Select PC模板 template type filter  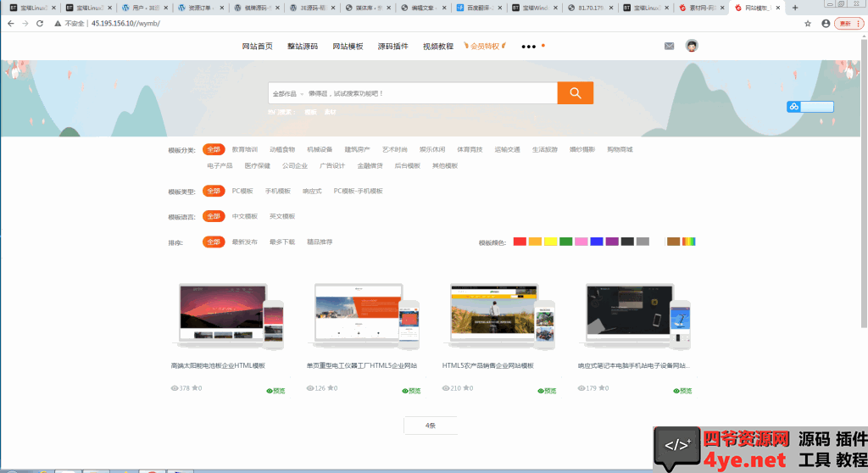(x=242, y=191)
